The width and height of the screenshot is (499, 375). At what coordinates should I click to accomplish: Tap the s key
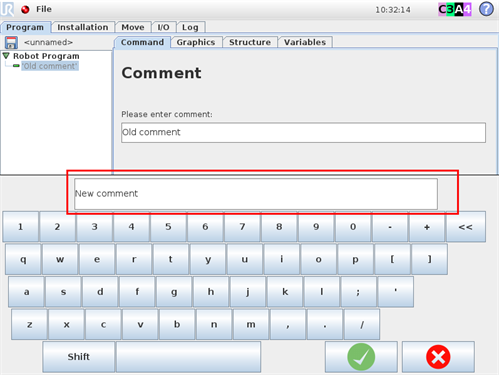(64, 292)
